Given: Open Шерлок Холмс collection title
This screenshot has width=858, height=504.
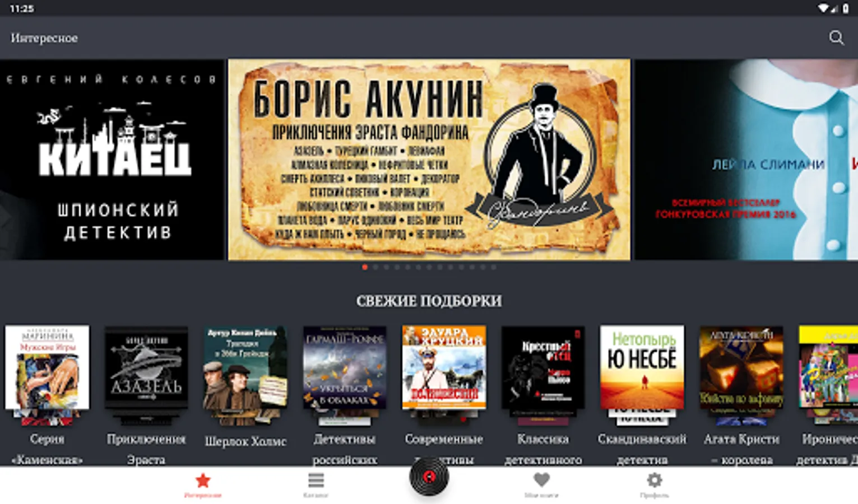Looking at the screenshot, I should pyautogui.click(x=245, y=441).
